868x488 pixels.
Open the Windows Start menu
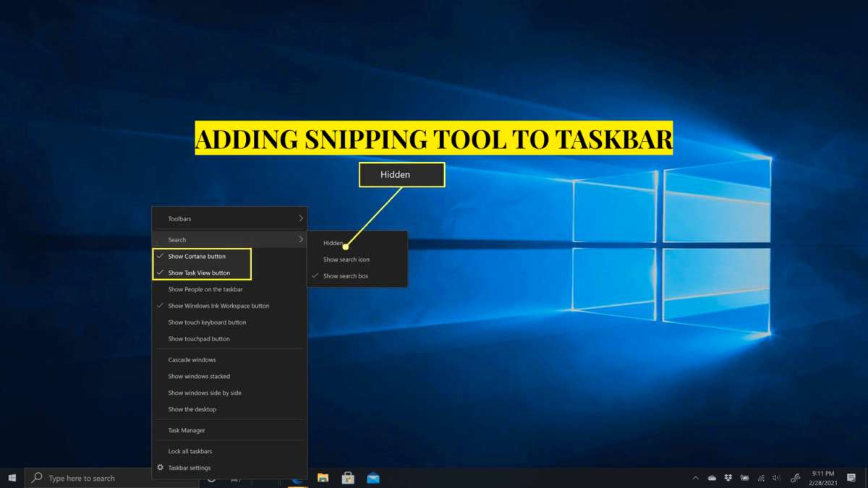12,478
